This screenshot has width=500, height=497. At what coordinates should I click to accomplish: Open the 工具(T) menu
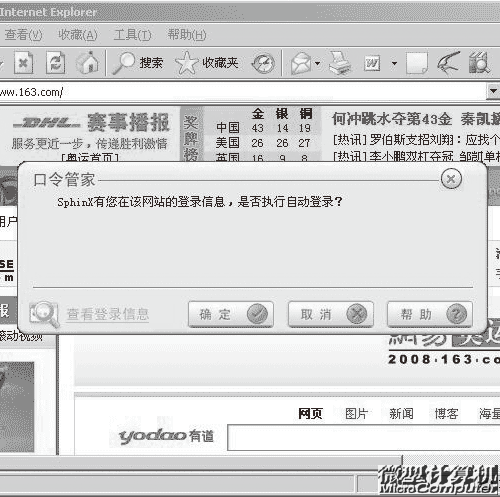[132, 35]
